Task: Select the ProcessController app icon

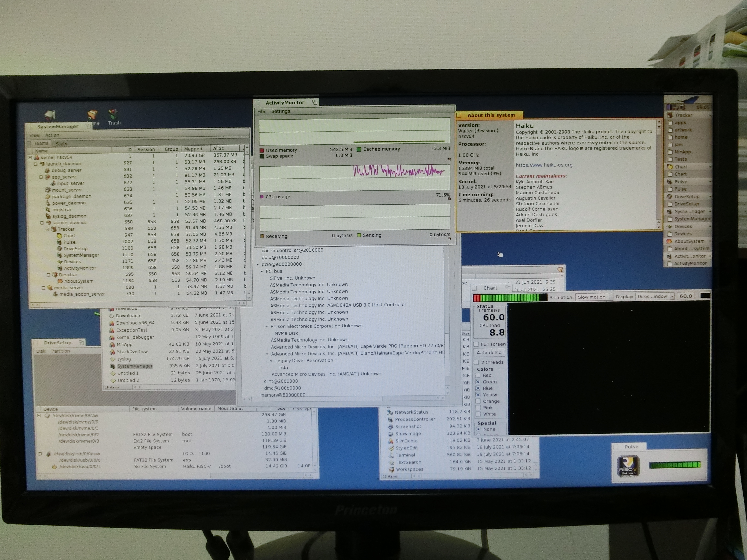Action: click(390, 420)
